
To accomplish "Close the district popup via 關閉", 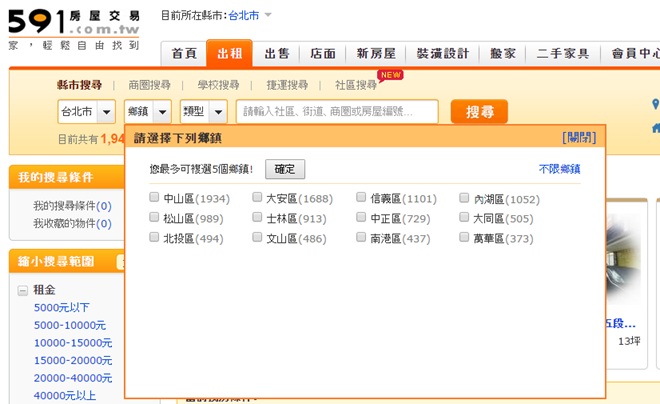I will click(x=579, y=137).
